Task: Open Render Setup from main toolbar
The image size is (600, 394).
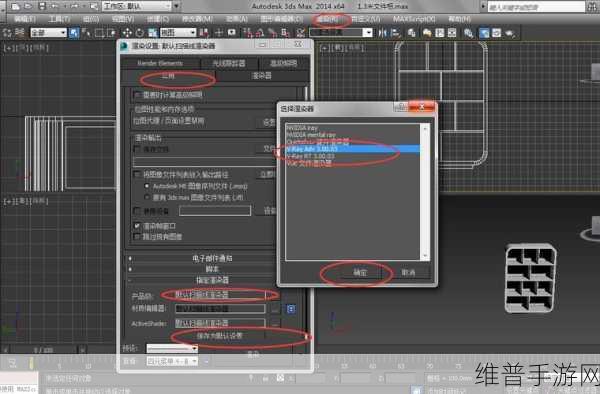Action: click(x=484, y=33)
